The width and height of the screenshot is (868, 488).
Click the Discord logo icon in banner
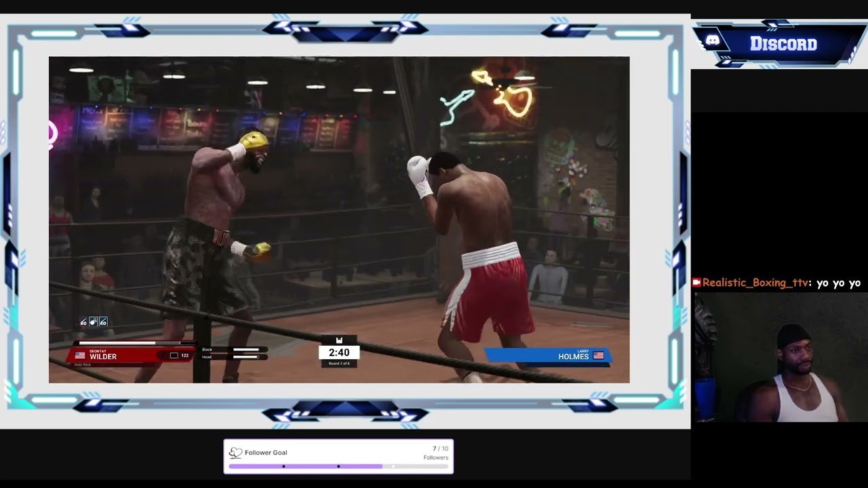point(713,41)
